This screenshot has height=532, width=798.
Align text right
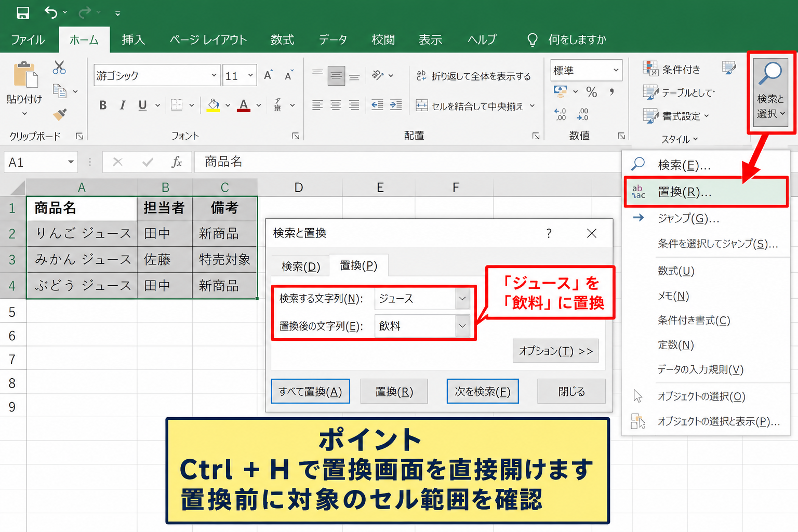click(x=354, y=105)
